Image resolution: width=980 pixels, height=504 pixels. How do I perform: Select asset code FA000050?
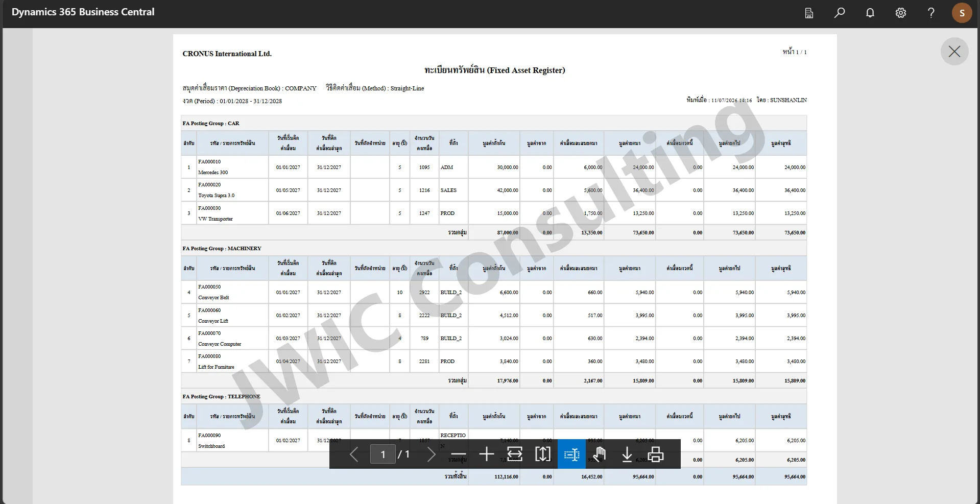click(x=209, y=287)
